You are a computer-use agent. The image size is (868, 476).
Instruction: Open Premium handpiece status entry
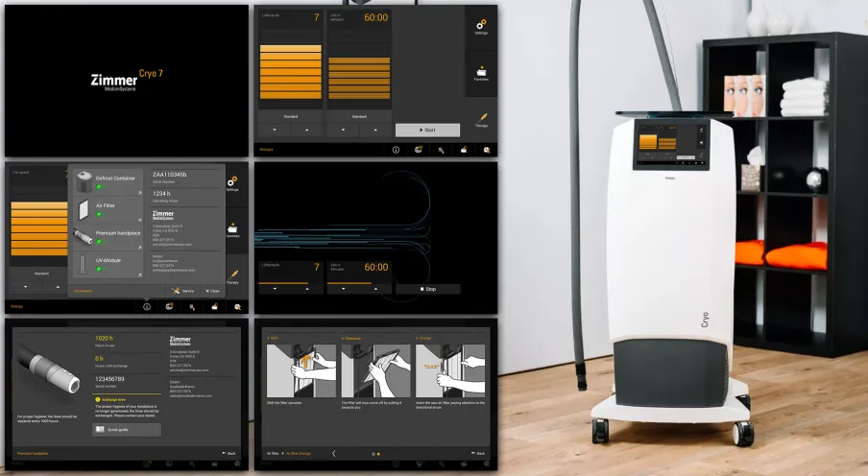coord(108,237)
